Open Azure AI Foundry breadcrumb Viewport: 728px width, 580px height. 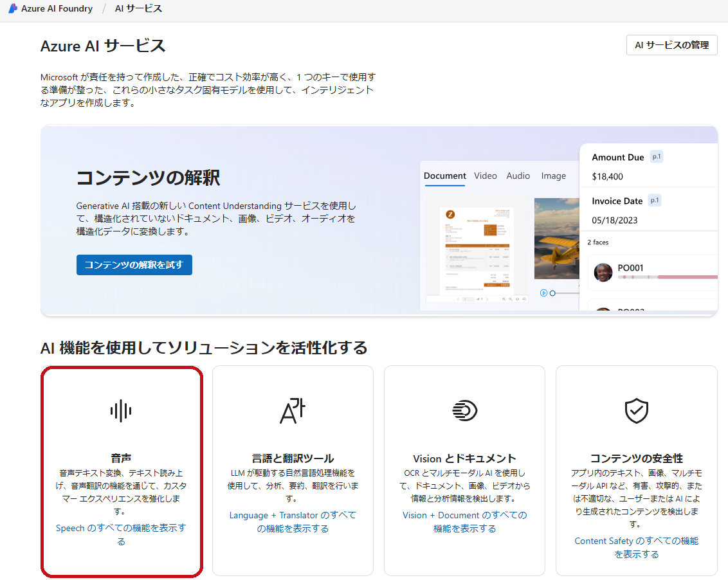coord(57,8)
